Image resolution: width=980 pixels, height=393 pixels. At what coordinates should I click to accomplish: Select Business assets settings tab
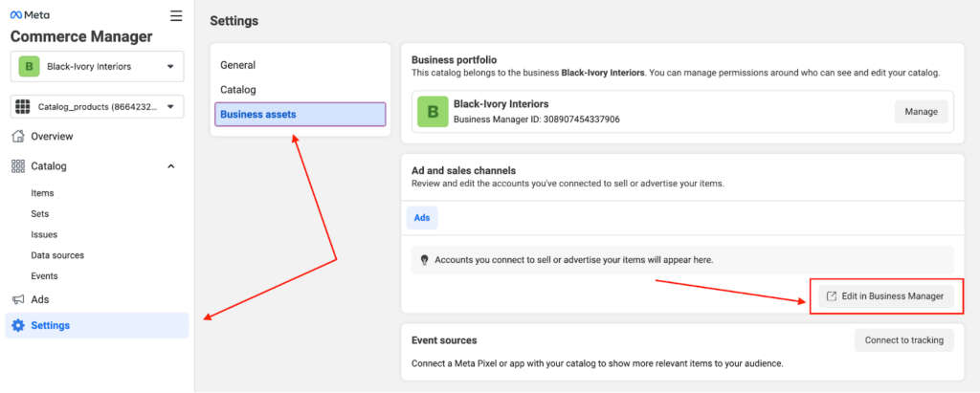(x=300, y=115)
